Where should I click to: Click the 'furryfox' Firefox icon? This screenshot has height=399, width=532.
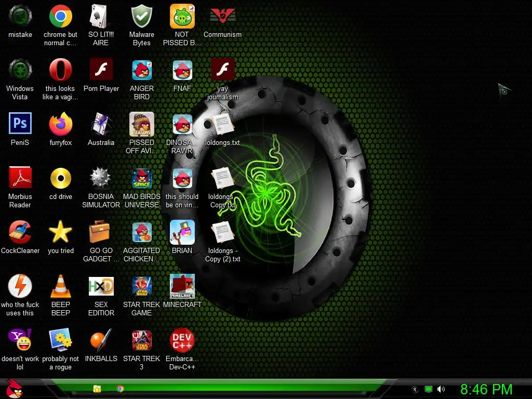coord(60,124)
